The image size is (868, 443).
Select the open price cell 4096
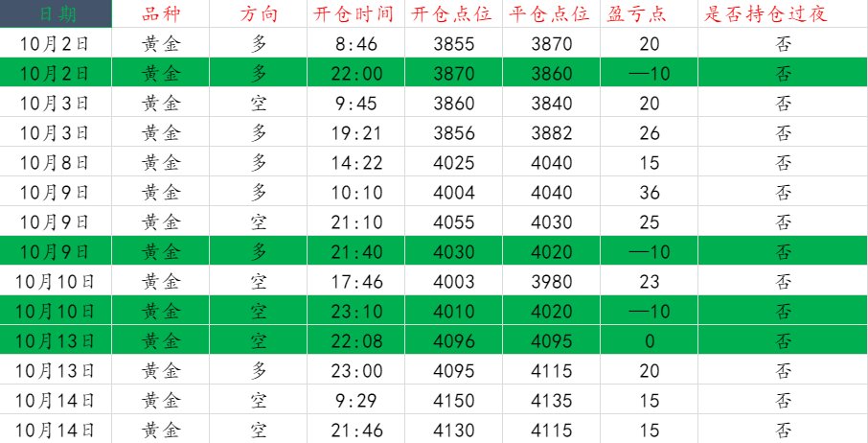pyautogui.click(x=453, y=341)
